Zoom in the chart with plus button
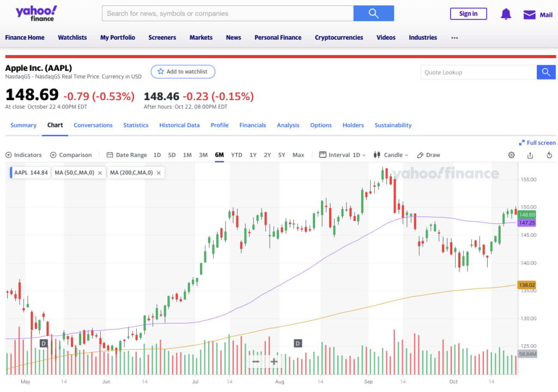The height and width of the screenshot is (392, 558). point(274,362)
